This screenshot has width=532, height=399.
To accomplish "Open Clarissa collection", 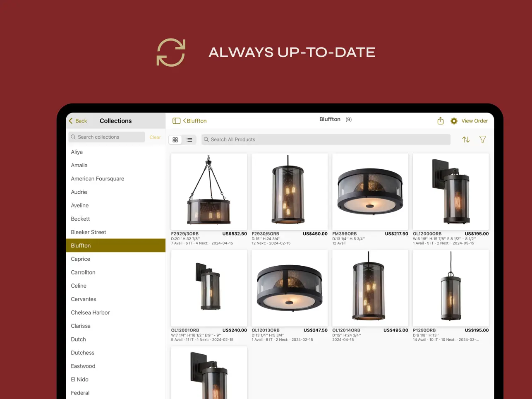I will click(115, 326).
